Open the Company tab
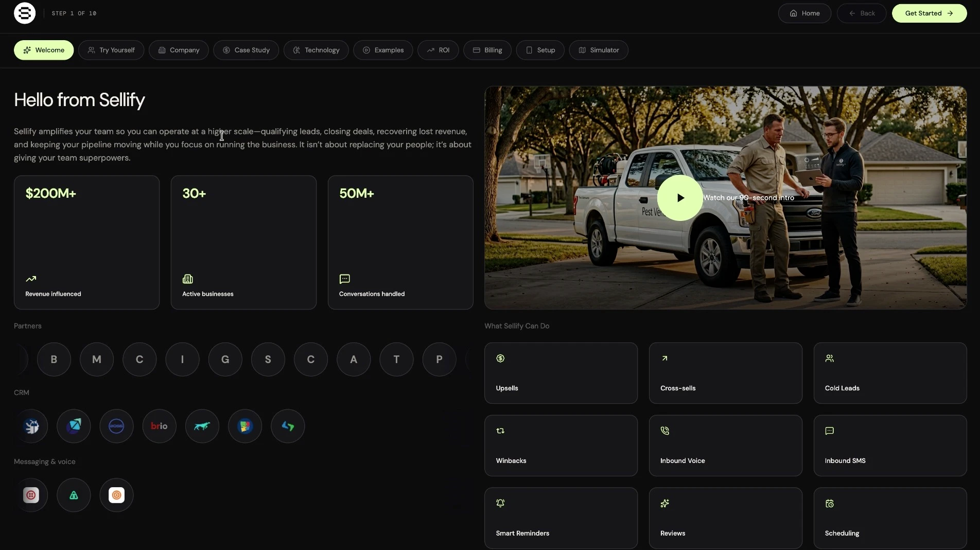This screenshot has height=550, width=980. [x=179, y=50]
